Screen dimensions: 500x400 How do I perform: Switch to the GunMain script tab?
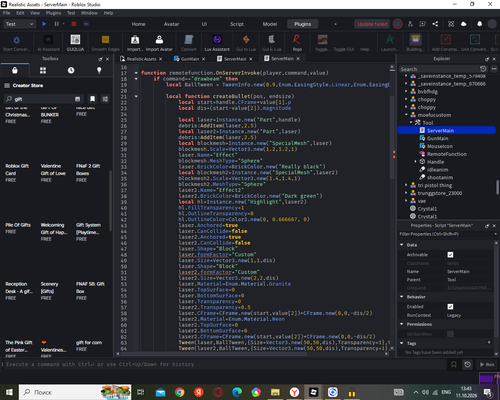click(190, 59)
